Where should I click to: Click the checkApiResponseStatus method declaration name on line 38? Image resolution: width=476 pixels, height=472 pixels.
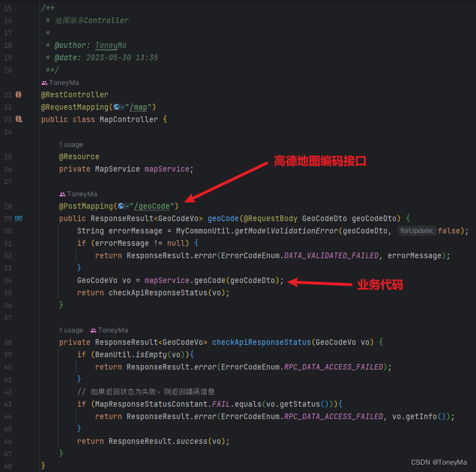click(262, 343)
